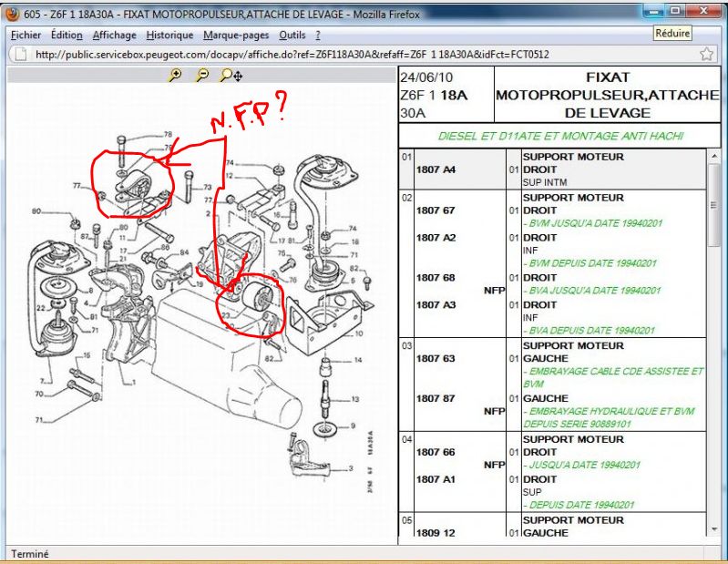The image size is (728, 564).
Task: Click 'SUPPORT MOTEUR' heading in row 04
Action: (x=573, y=439)
